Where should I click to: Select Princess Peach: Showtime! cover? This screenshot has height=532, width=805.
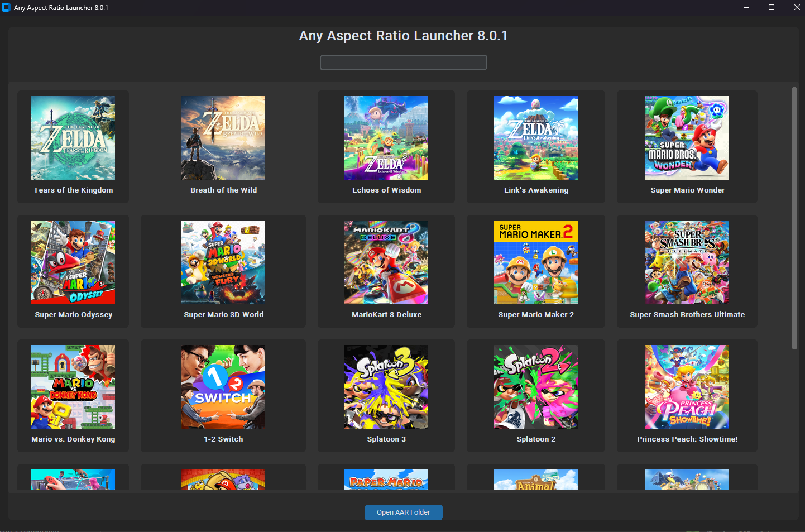[x=687, y=387]
